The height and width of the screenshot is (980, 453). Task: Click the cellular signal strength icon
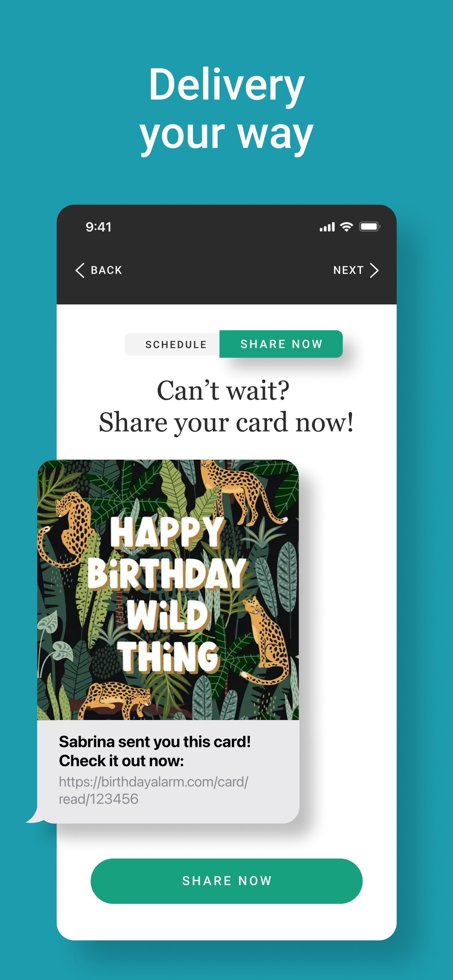[x=327, y=227]
